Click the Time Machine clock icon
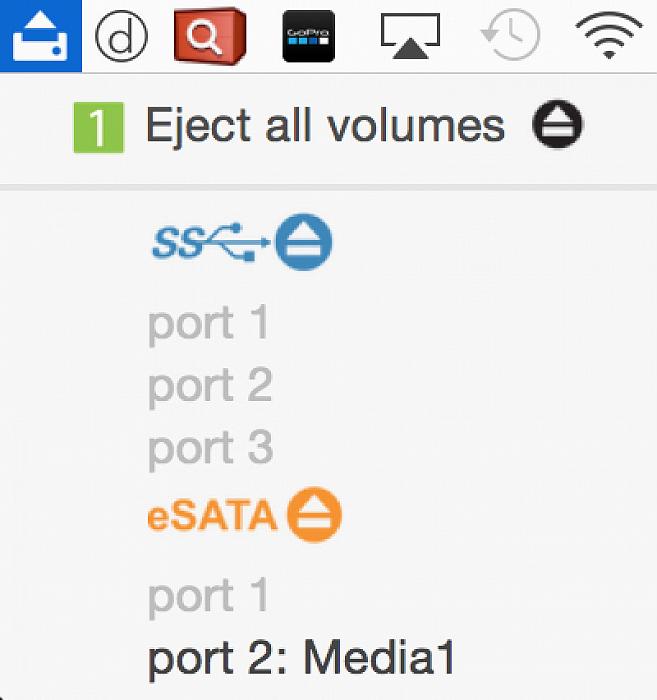 coord(511,34)
